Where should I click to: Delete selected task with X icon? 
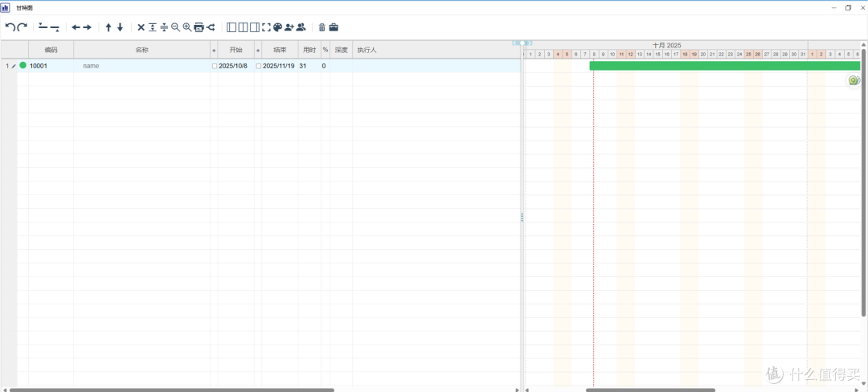tap(141, 27)
